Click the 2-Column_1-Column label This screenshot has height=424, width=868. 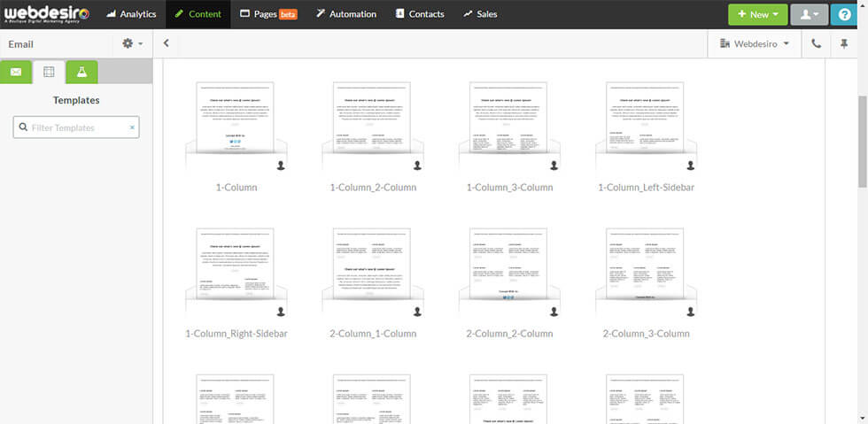coord(373,334)
